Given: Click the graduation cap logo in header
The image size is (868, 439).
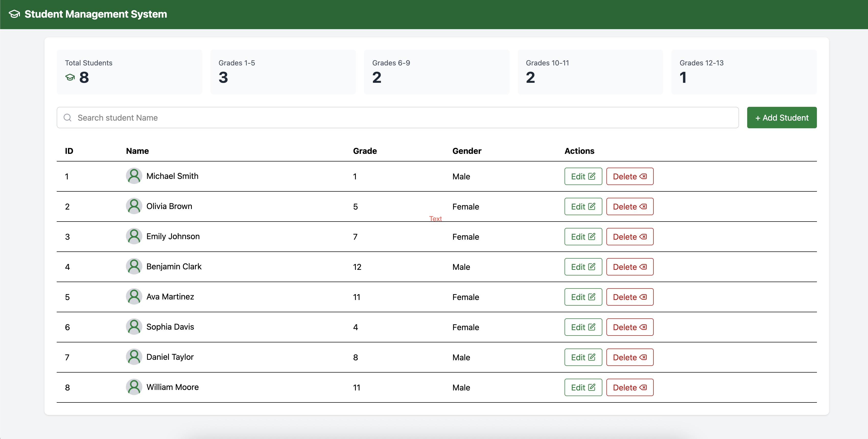Looking at the screenshot, I should point(14,14).
